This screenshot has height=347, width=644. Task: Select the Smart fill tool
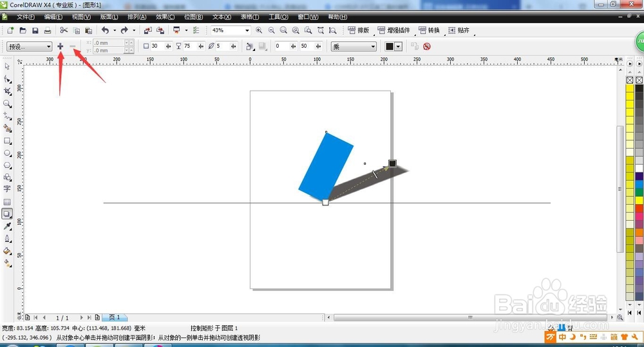pyautogui.click(x=7, y=129)
